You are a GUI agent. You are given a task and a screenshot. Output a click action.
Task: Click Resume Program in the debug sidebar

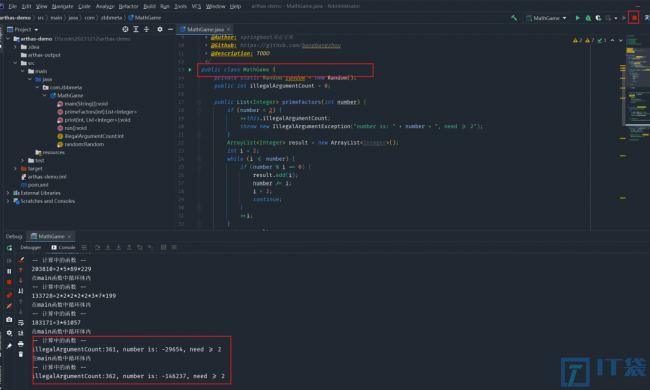(9, 261)
